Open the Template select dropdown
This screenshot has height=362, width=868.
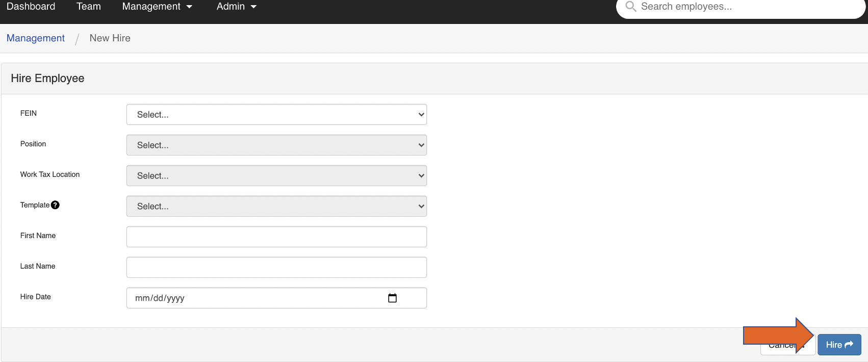pyautogui.click(x=276, y=206)
